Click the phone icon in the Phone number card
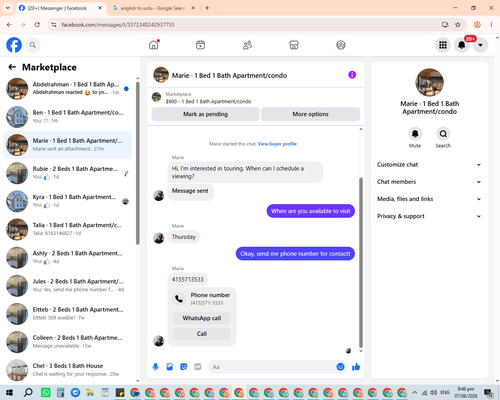This screenshot has height=400, width=500. pyautogui.click(x=179, y=299)
